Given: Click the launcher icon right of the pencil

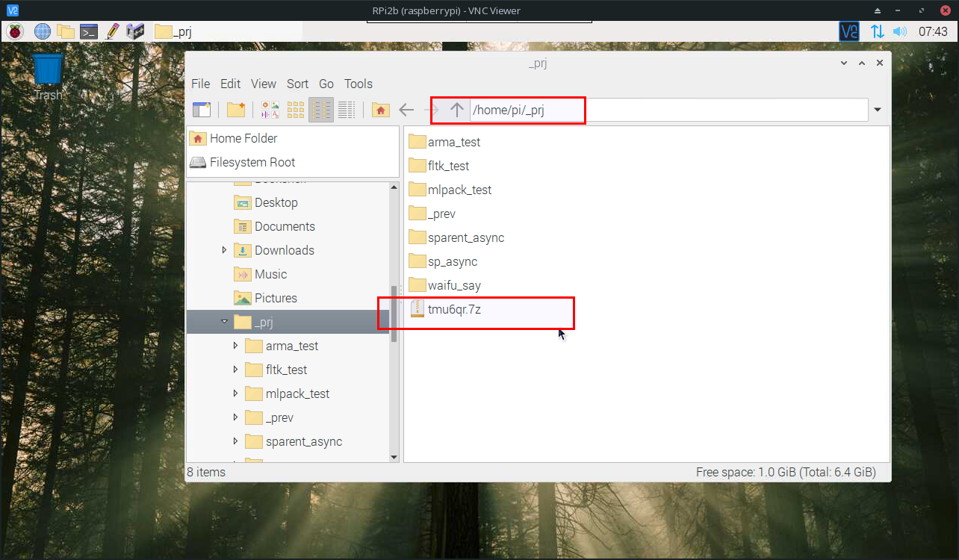Looking at the screenshot, I should 134,31.
